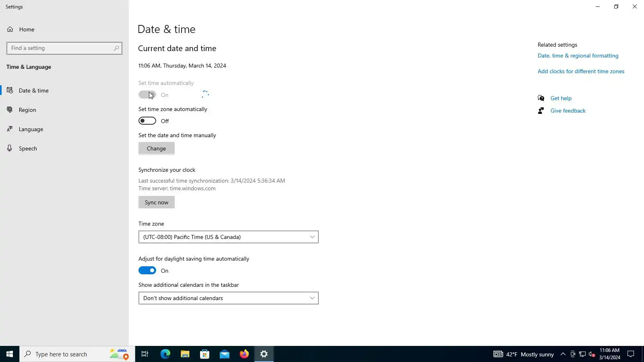Viewport: 644px width, 362px height.
Task: Open the Region settings page
Action: tap(64, 110)
